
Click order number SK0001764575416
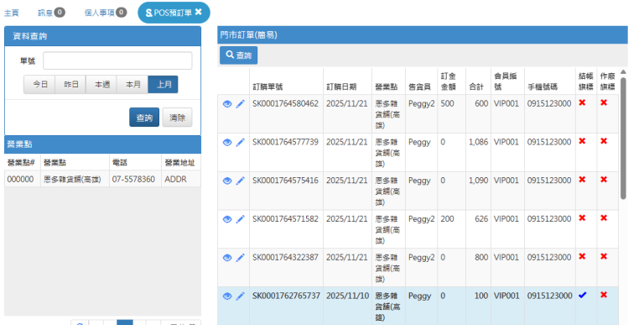(x=285, y=181)
